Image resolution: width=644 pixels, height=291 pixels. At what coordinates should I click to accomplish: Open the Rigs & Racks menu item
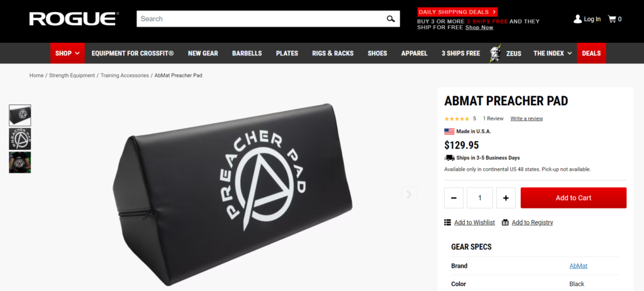333,53
